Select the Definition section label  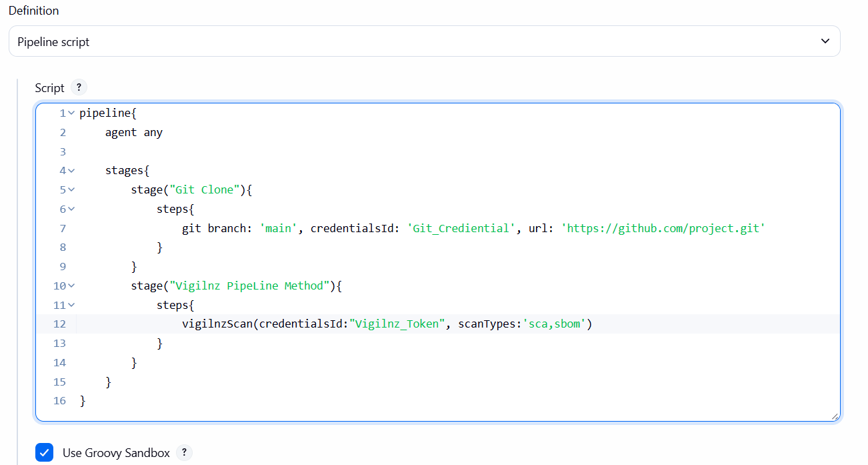tap(33, 10)
